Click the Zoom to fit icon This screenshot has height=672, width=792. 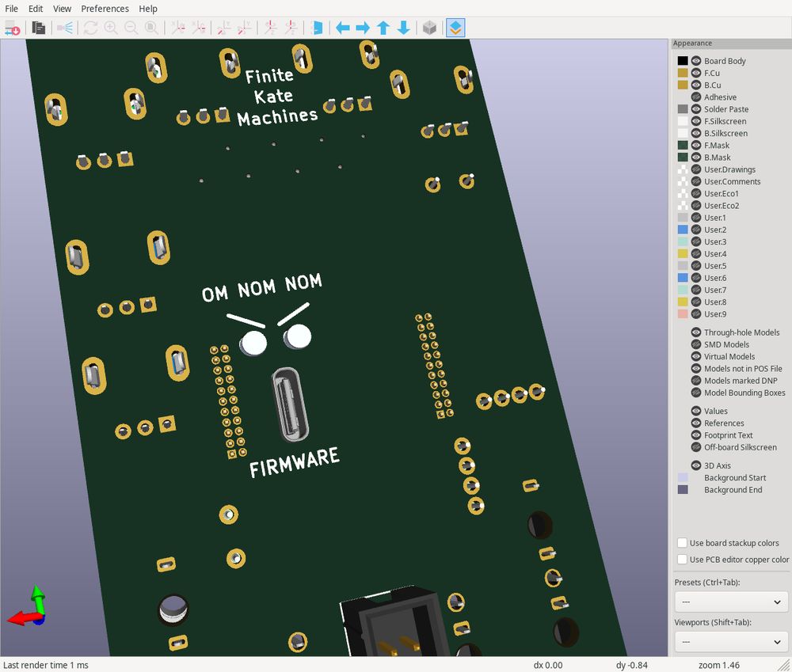pyautogui.click(x=151, y=28)
